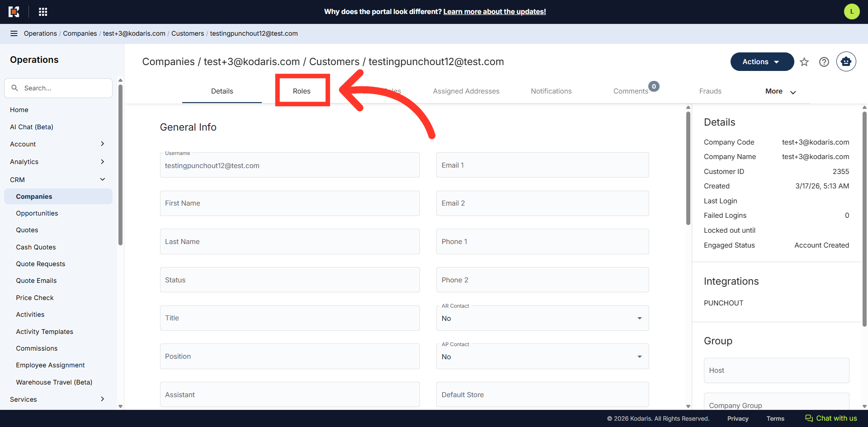Open the AR Contact dropdown
The width and height of the screenshot is (868, 427).
tap(542, 318)
